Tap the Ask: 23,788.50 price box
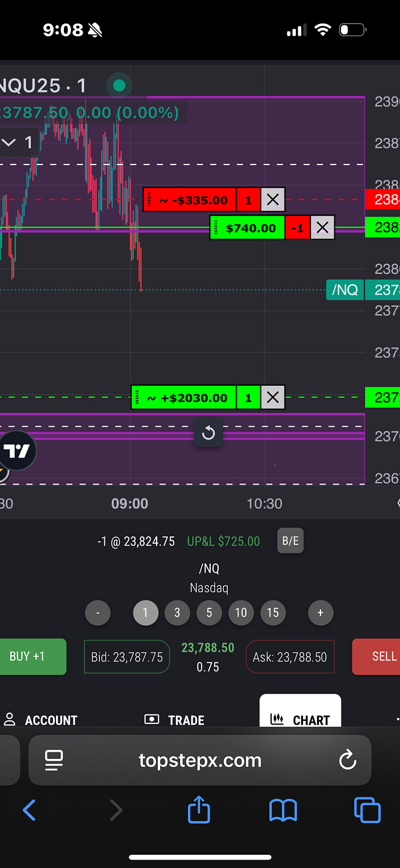The width and height of the screenshot is (400, 868). click(290, 657)
